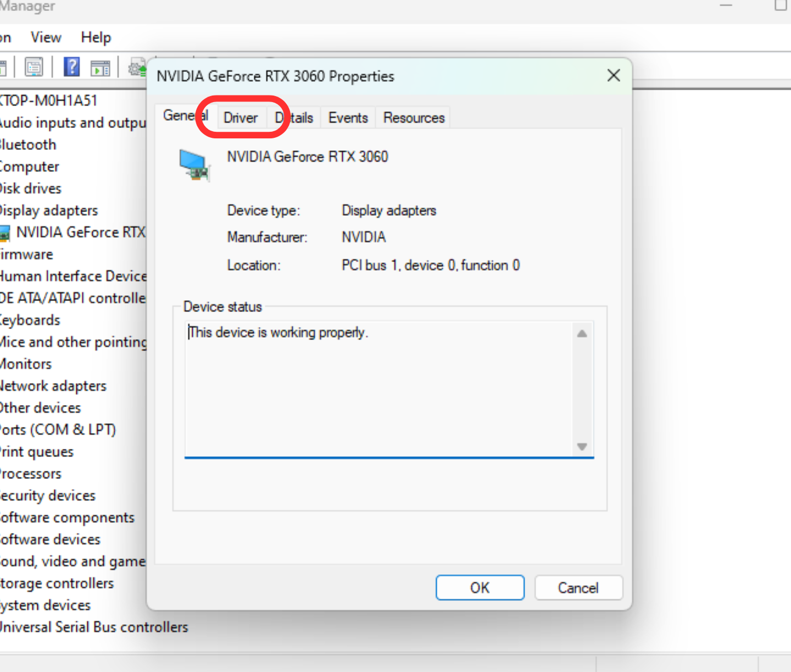Select Sound, video and game controllers
This screenshot has width=791, height=672.
click(73, 561)
